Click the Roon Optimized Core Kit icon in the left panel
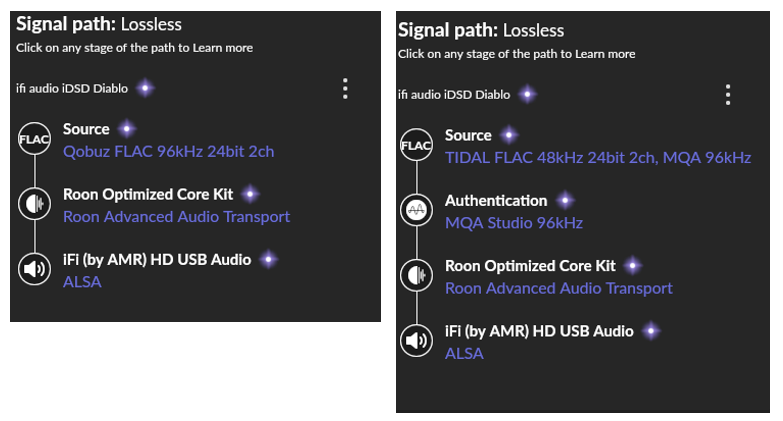Viewport: 783px width, 421px height. click(x=34, y=204)
